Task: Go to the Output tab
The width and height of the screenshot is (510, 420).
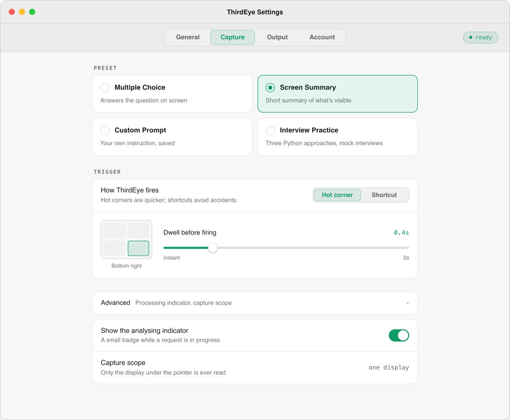Action: 278,37
